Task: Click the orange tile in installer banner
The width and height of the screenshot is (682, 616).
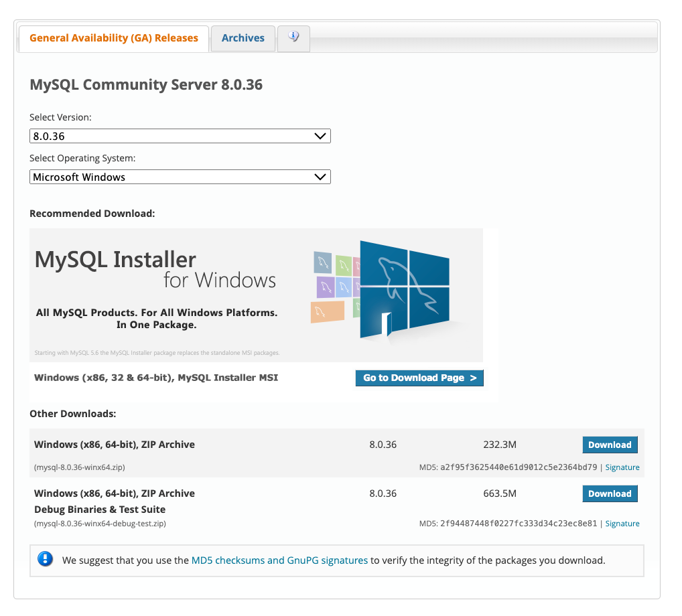Action: 327,311
